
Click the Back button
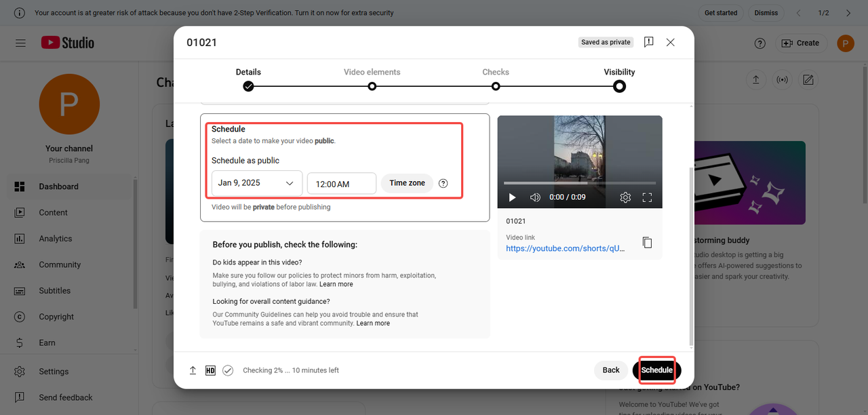[x=611, y=370]
